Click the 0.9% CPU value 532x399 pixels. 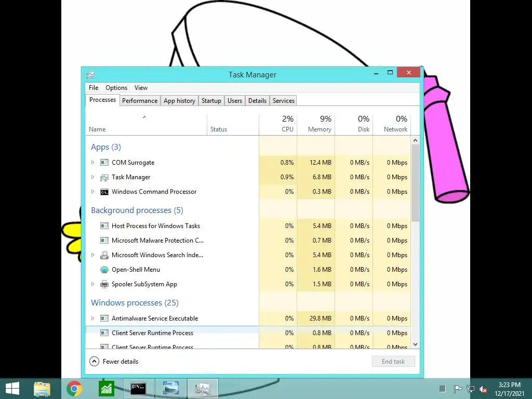pyautogui.click(x=287, y=177)
